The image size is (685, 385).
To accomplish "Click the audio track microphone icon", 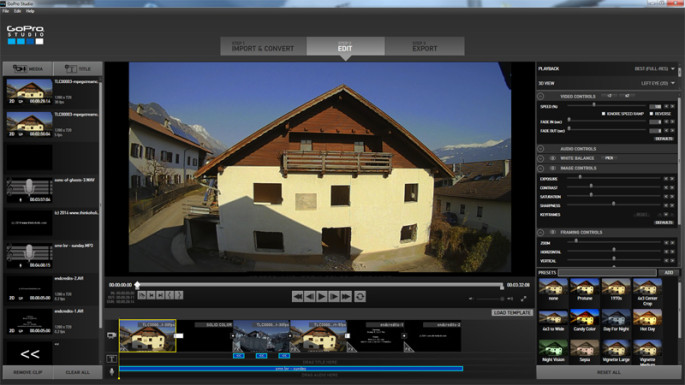I will tap(111, 371).
